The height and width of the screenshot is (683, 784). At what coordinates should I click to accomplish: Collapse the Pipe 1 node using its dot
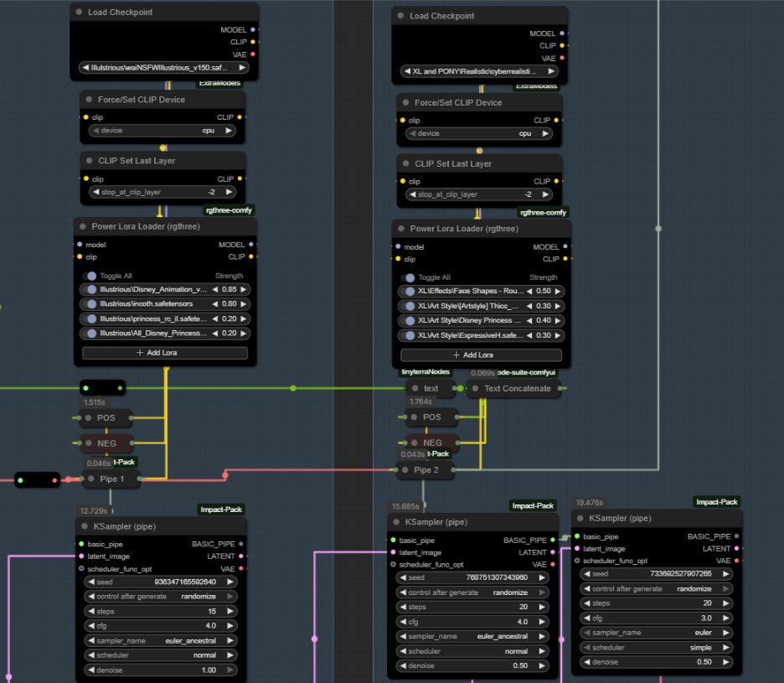pyautogui.click(x=91, y=479)
